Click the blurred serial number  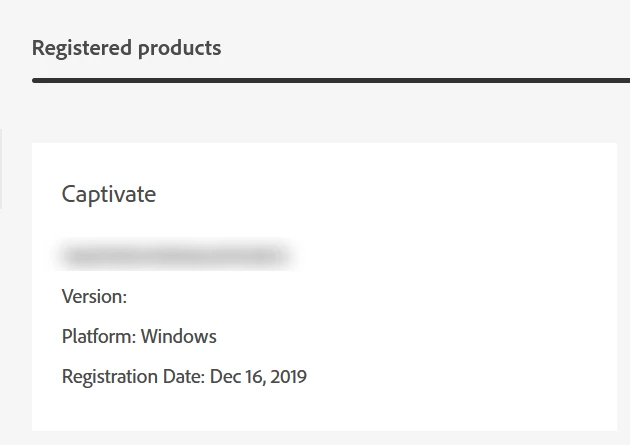click(x=175, y=256)
